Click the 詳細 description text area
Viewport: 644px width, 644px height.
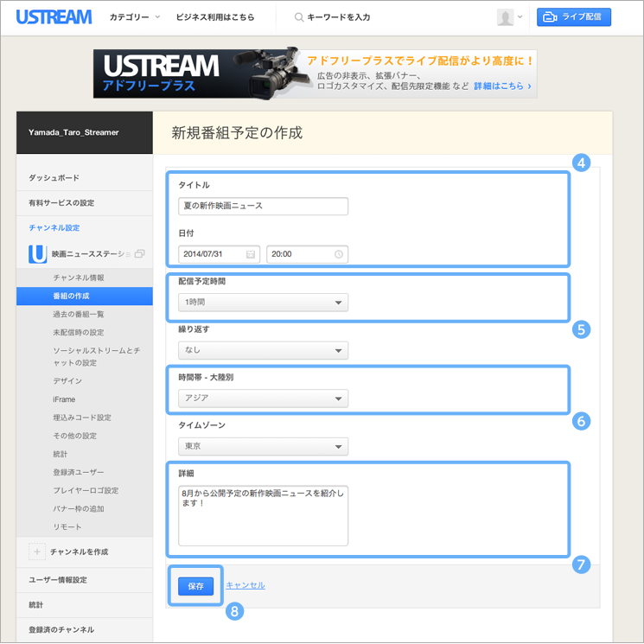[264, 516]
